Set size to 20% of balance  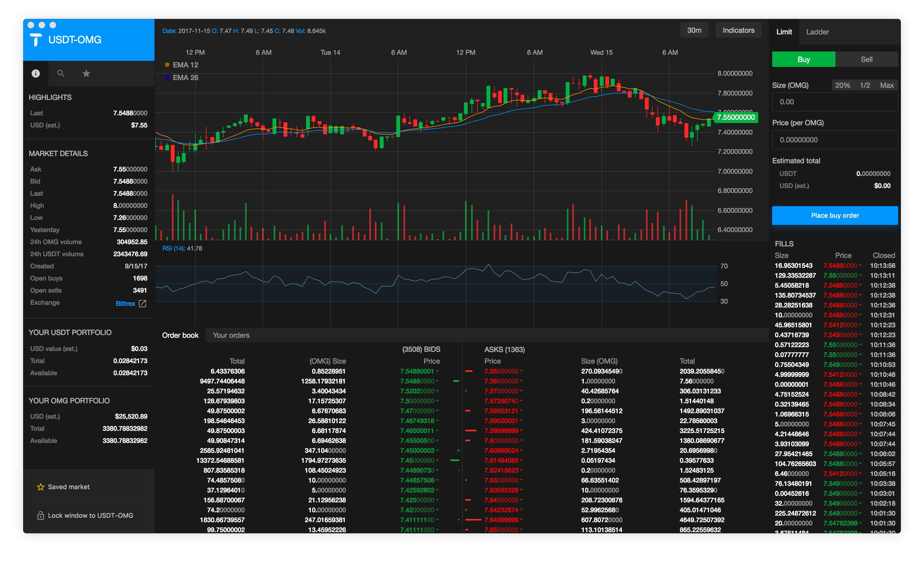pyautogui.click(x=842, y=85)
